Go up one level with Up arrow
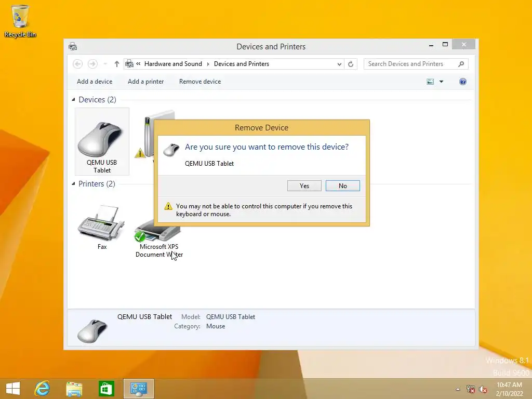Screen dimensions: 532x399 pyautogui.click(x=117, y=64)
